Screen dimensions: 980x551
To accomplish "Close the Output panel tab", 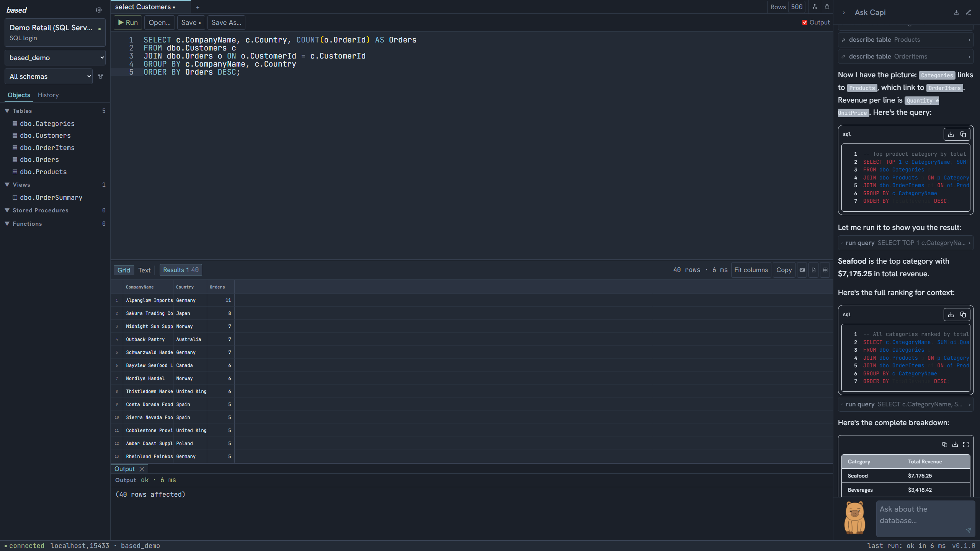I will pyautogui.click(x=142, y=469).
